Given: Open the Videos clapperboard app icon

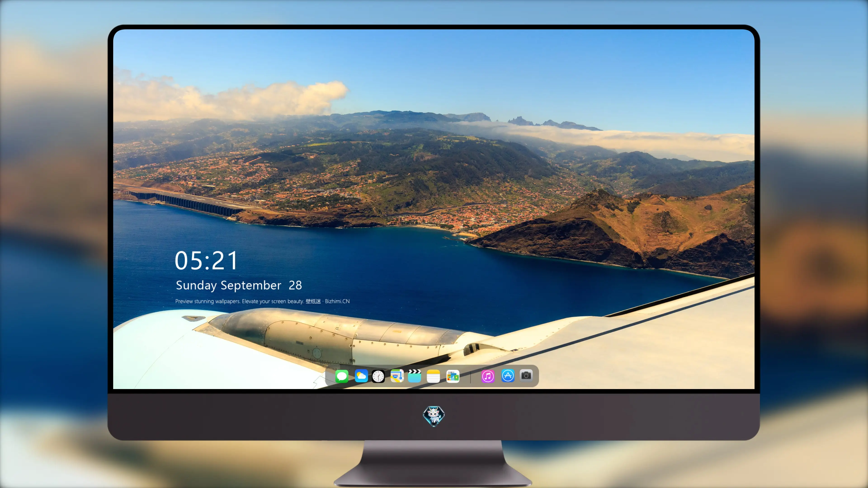Looking at the screenshot, I should [415, 376].
